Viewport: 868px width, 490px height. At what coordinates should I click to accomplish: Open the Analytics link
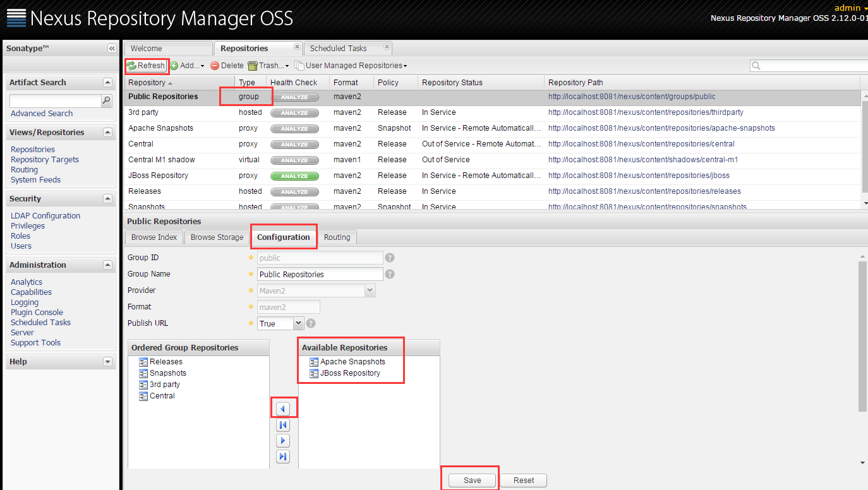tap(27, 282)
